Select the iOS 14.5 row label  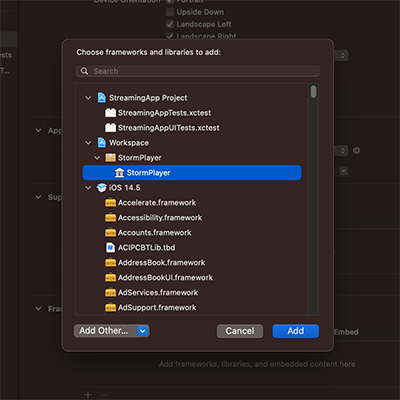(125, 188)
